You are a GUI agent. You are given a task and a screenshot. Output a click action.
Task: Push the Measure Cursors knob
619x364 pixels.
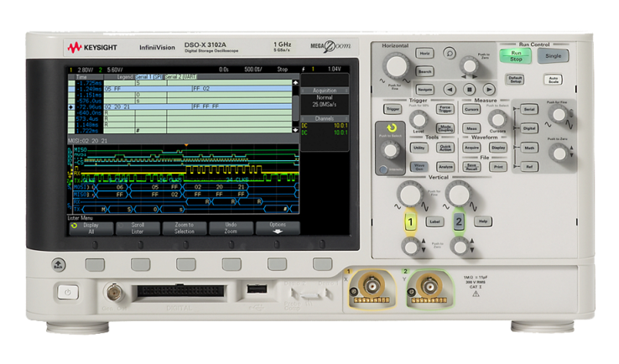[497, 118]
